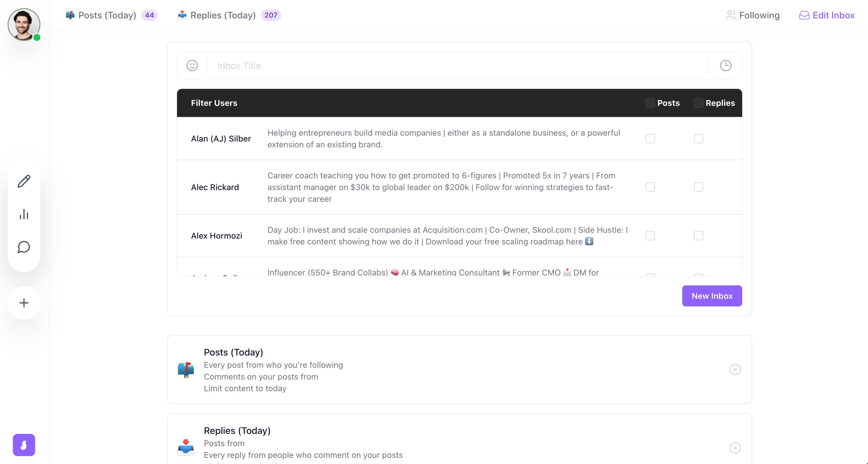Click the plus icon to add new

coord(24,303)
